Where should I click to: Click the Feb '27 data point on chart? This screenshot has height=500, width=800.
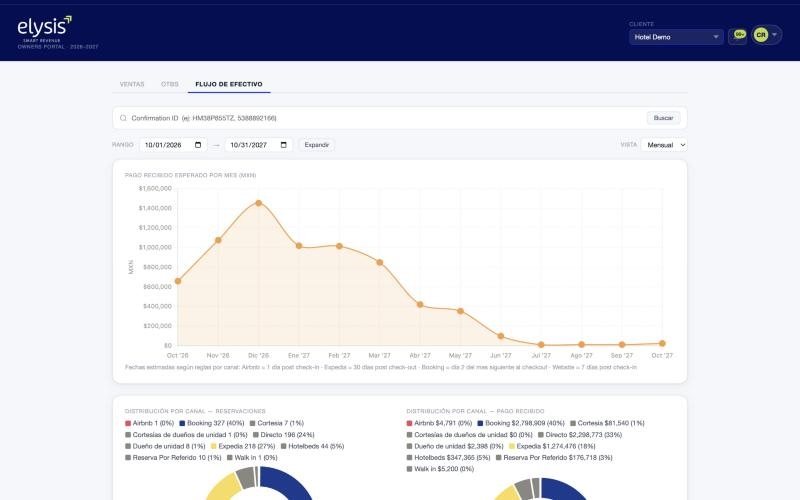[x=339, y=246]
